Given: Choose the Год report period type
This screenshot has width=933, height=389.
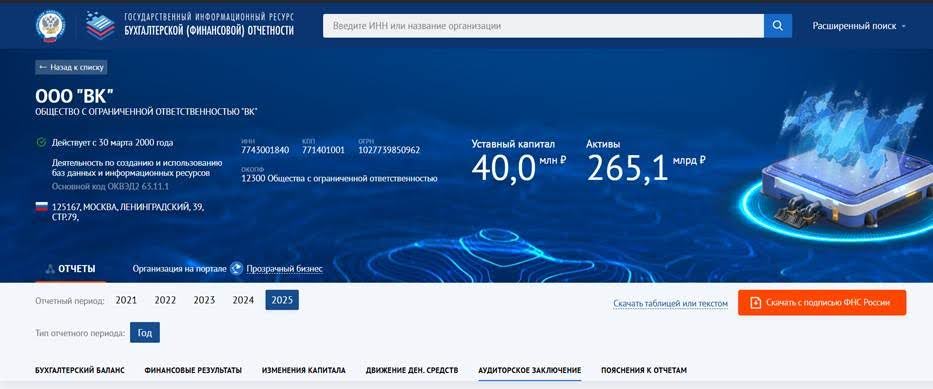Looking at the screenshot, I should click(145, 332).
